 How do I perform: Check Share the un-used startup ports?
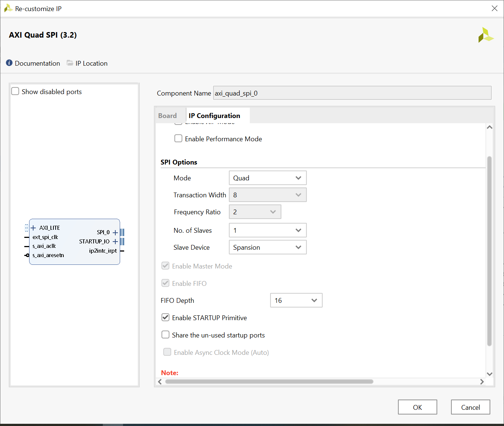point(165,335)
